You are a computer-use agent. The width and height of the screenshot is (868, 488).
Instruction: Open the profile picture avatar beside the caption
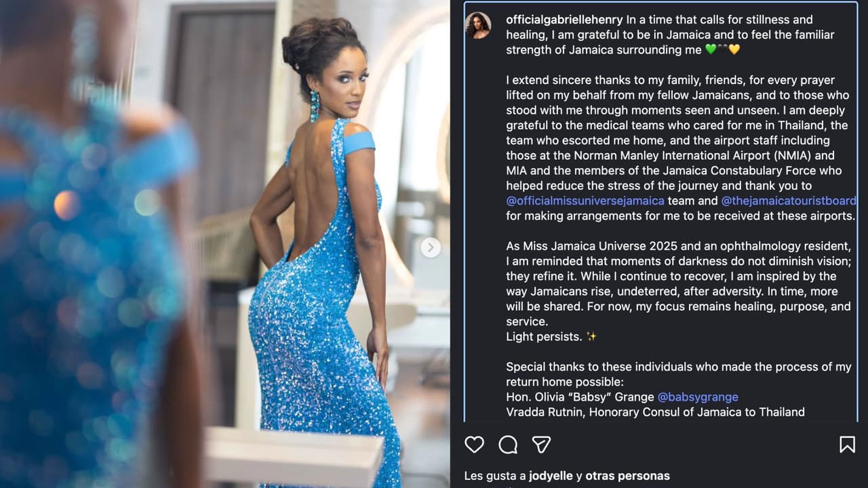tap(477, 25)
